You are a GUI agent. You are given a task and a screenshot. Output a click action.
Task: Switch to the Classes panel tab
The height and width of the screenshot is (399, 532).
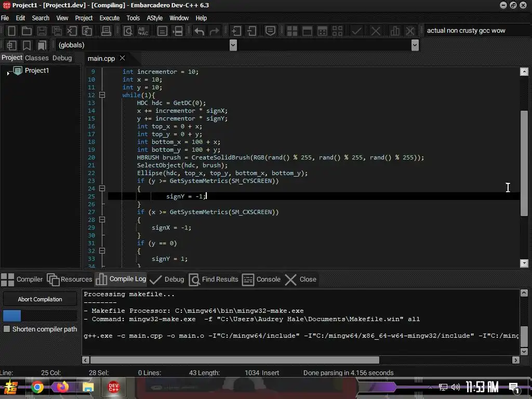pyautogui.click(x=37, y=58)
